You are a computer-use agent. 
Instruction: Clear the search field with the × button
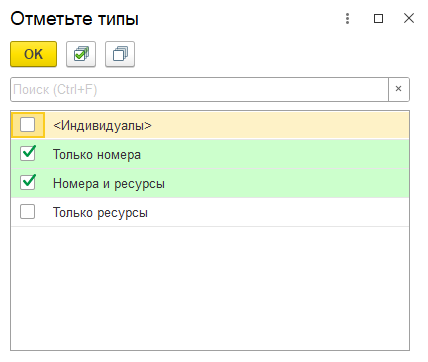pyautogui.click(x=399, y=89)
